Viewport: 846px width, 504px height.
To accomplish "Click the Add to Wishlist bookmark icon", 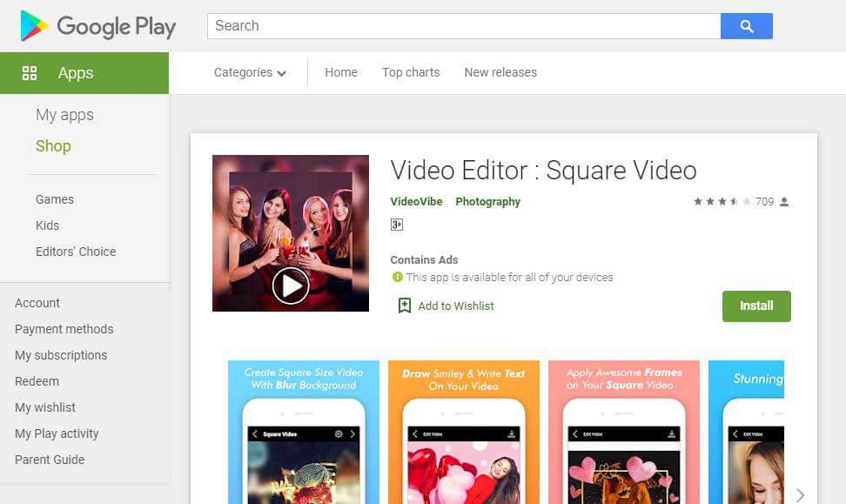I will [404, 306].
